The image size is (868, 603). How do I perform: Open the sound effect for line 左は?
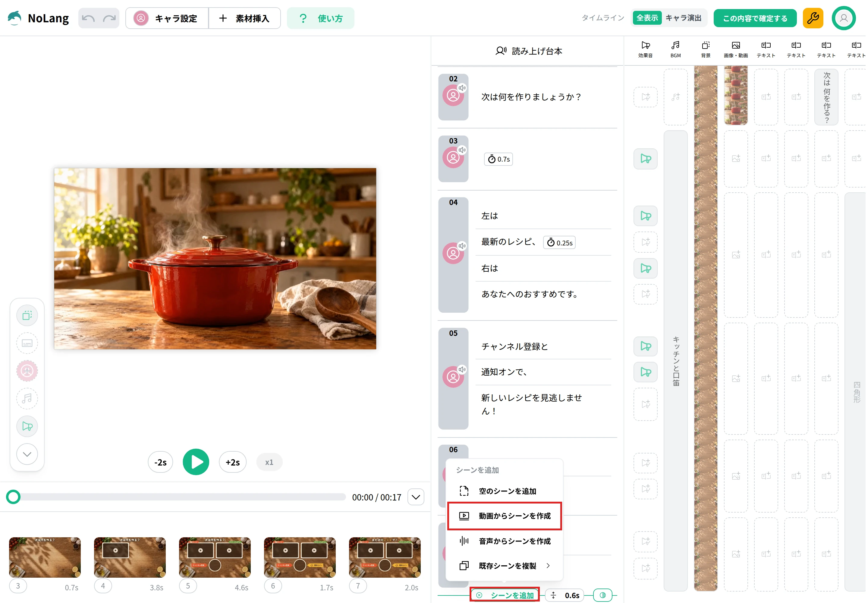(x=645, y=216)
